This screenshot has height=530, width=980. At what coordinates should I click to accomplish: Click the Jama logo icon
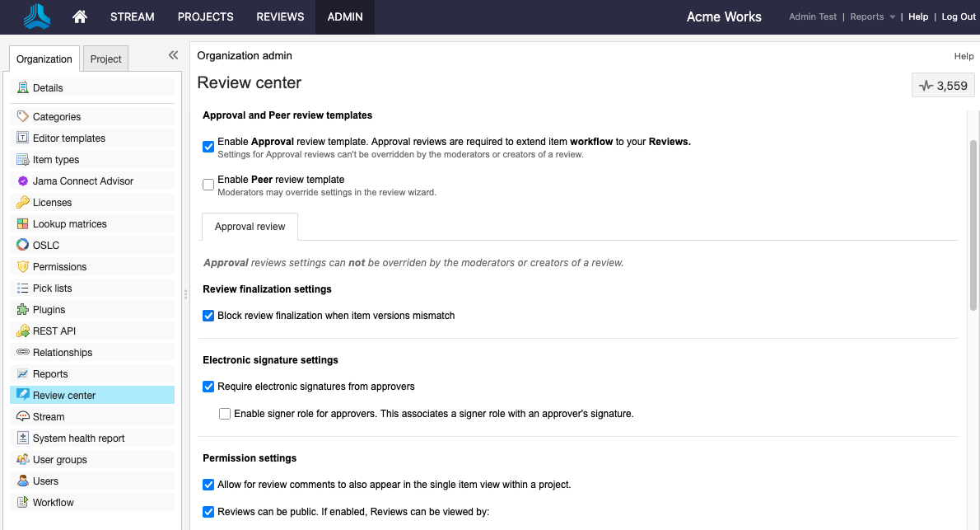(x=37, y=16)
